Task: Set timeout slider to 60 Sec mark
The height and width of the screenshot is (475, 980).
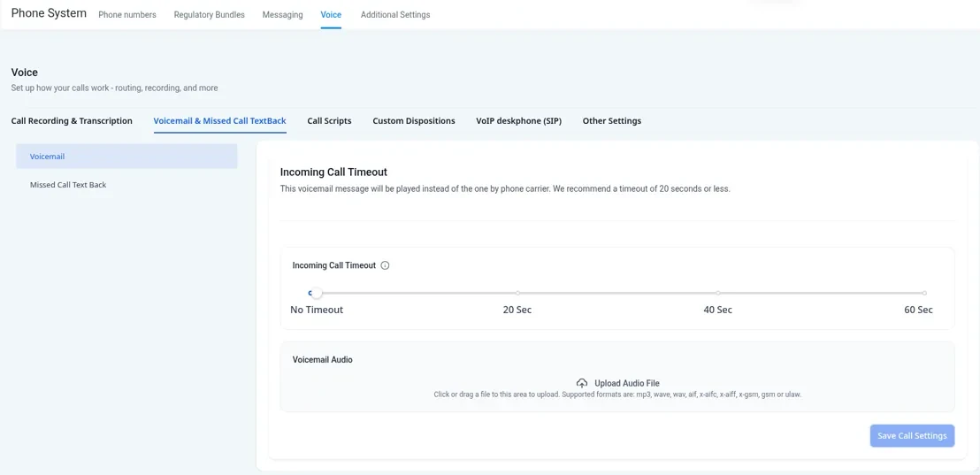Action: pyautogui.click(x=924, y=293)
